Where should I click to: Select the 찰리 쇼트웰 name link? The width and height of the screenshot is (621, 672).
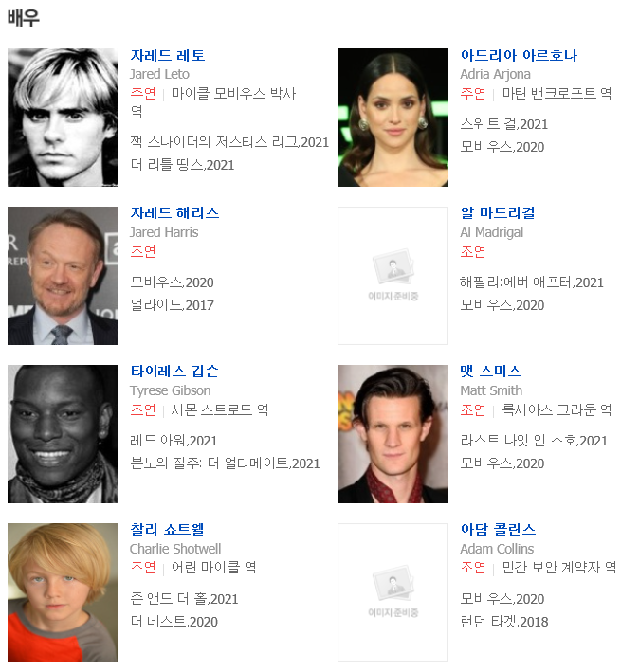167,529
